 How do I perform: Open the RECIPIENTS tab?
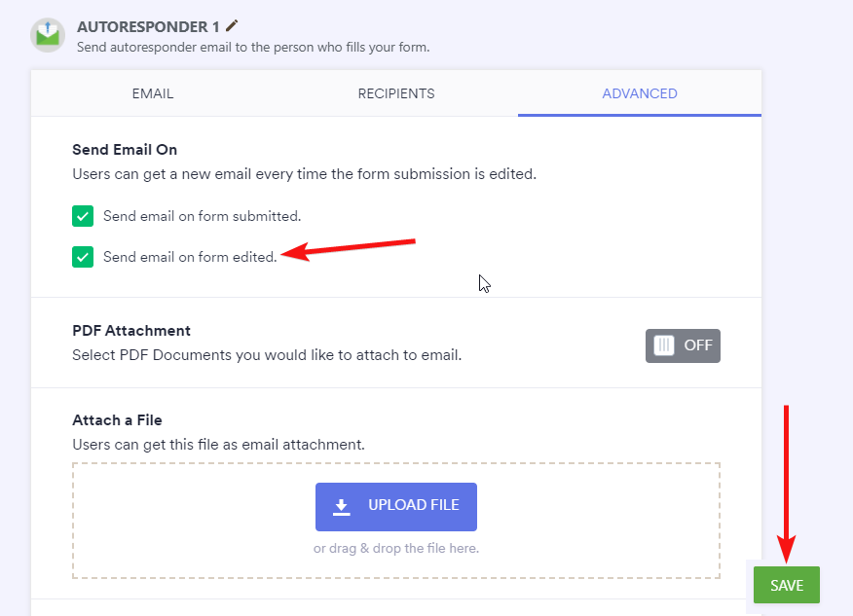[396, 94]
